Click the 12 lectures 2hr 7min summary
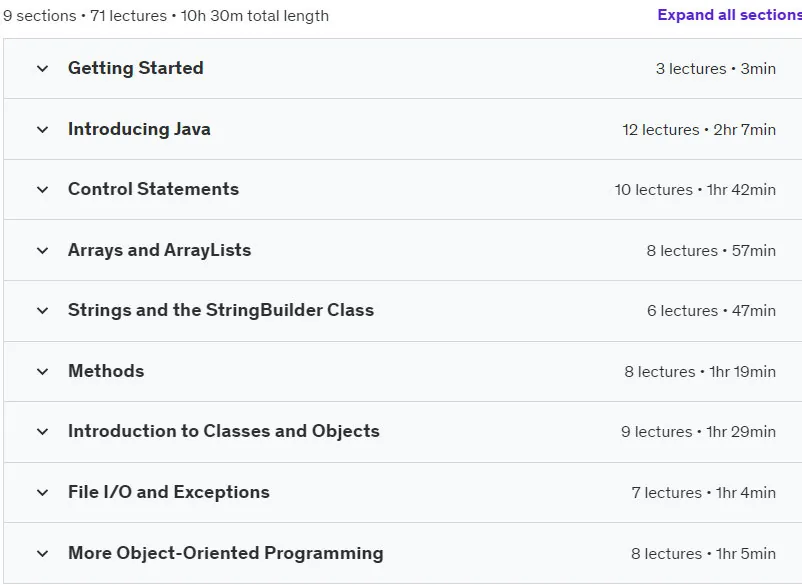The height and width of the screenshot is (585, 802). [x=699, y=129]
